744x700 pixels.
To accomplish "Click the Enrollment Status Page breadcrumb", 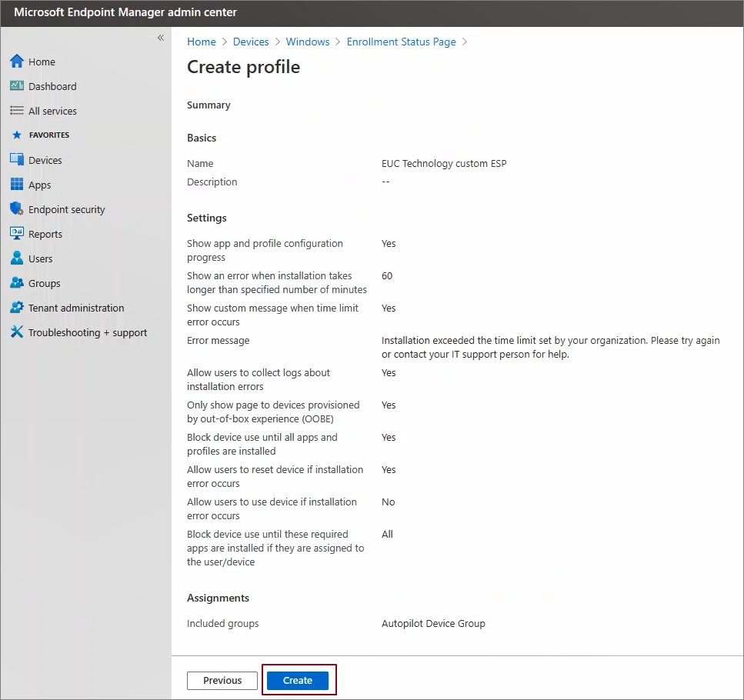I will pos(401,42).
